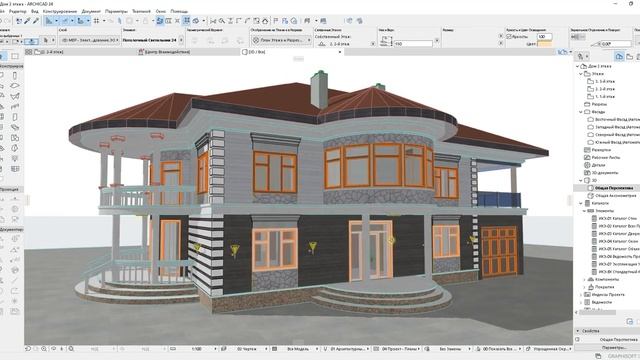
Task: Open the Вся Модель dropdown in bottom bar
Action: 298,349
